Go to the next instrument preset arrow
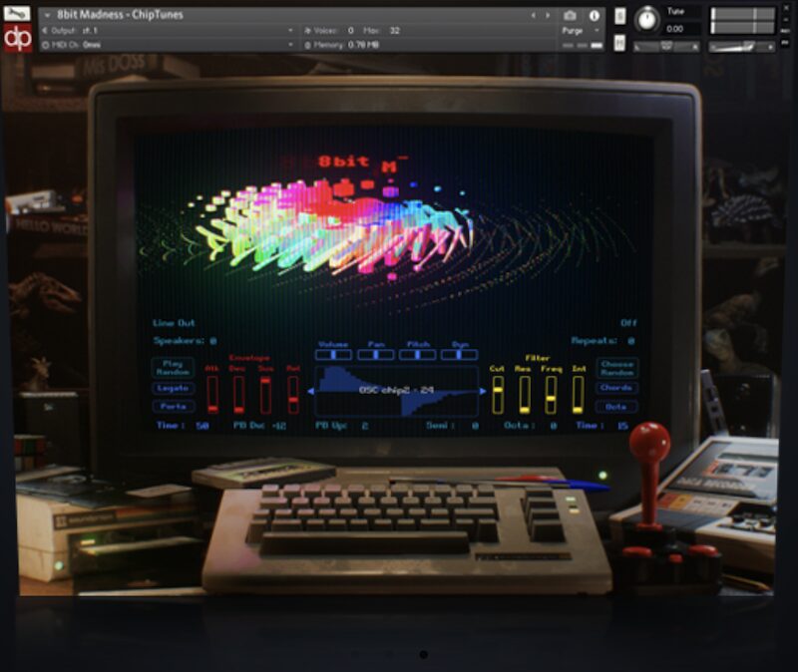 coord(548,16)
